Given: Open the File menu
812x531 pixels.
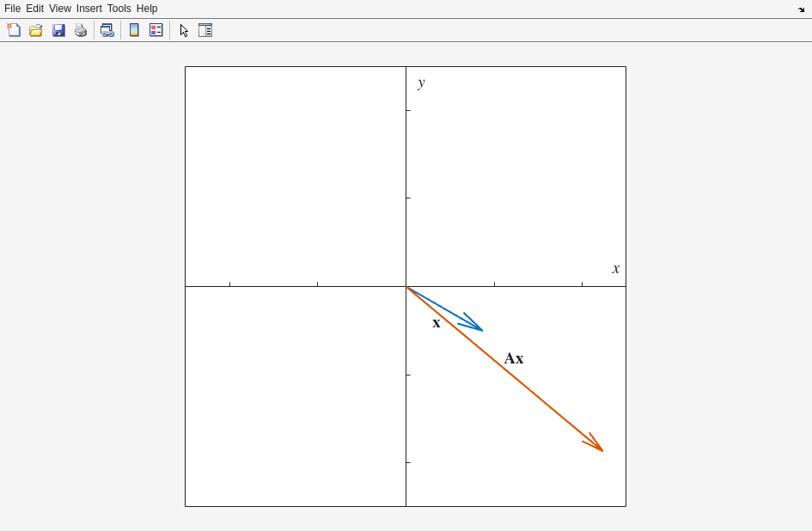Looking at the screenshot, I should tap(12, 9).
